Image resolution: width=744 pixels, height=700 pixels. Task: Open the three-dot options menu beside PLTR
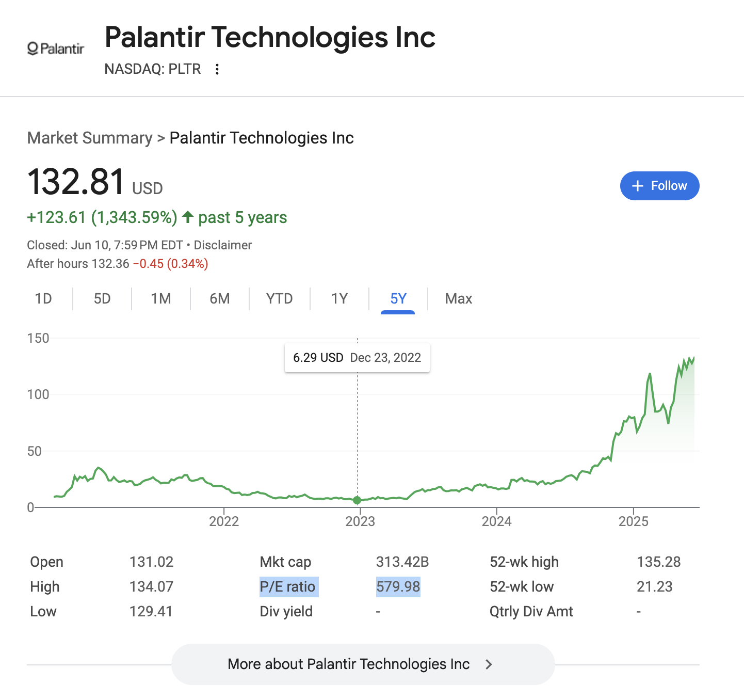[217, 69]
